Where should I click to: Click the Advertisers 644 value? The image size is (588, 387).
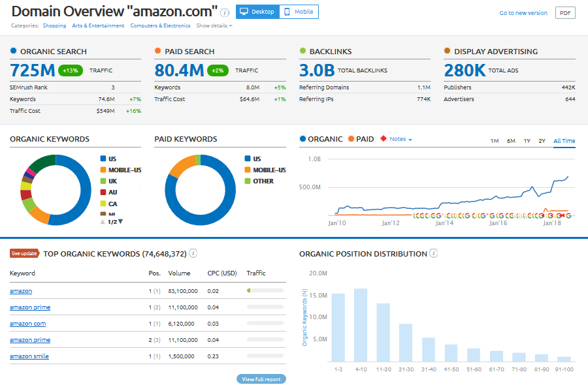(x=570, y=99)
